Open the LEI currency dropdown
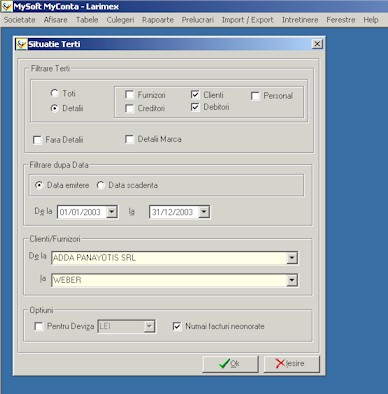 pyautogui.click(x=149, y=326)
